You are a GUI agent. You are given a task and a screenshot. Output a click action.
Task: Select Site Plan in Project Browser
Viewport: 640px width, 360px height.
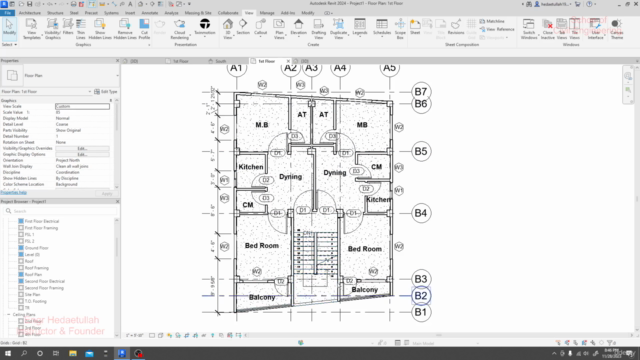pos(32,295)
